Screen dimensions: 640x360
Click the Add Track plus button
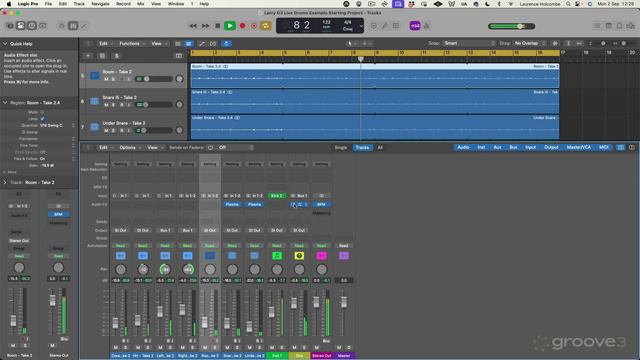88,56
